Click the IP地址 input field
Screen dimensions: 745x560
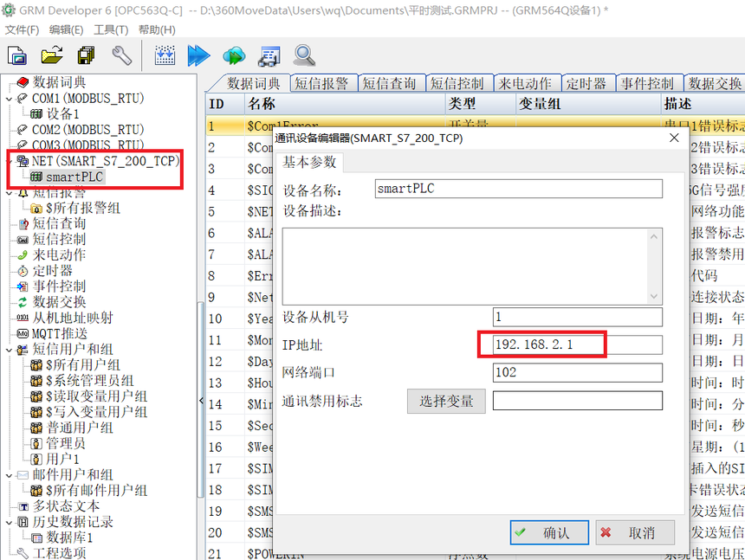pyautogui.click(x=577, y=344)
